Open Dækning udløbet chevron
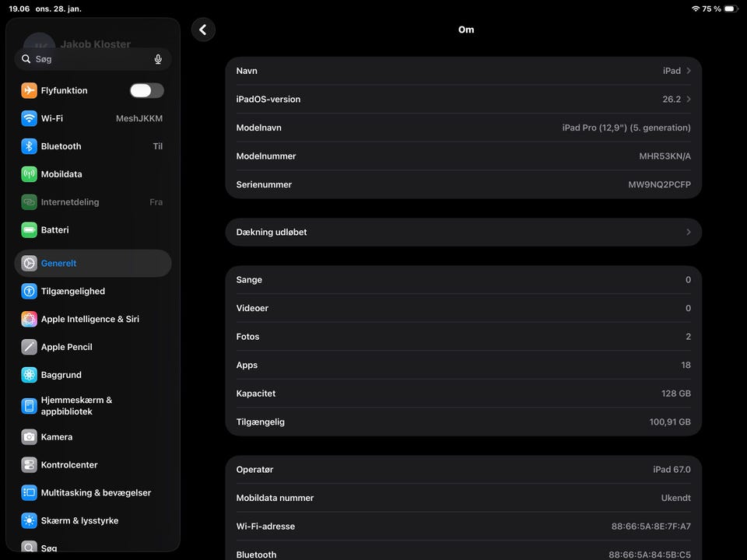This screenshot has width=747, height=560. click(689, 232)
